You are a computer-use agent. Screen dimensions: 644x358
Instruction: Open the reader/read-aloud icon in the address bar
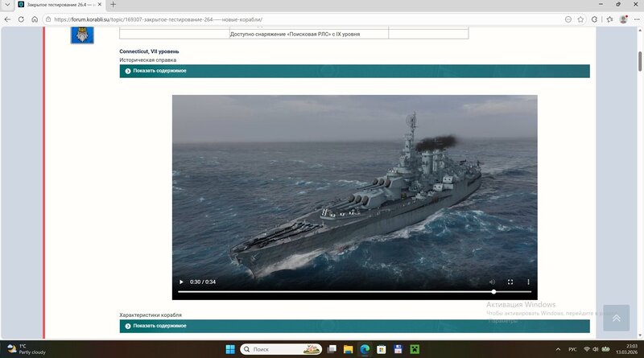tap(568, 19)
